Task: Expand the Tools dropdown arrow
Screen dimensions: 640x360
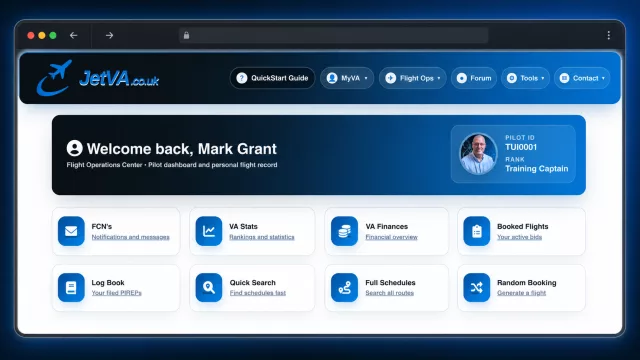Action: pyautogui.click(x=542, y=78)
